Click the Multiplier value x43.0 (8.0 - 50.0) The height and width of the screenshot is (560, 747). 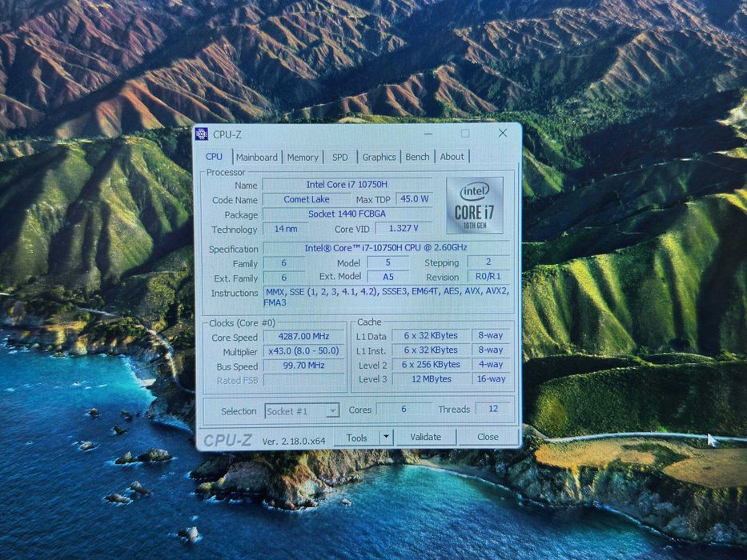click(303, 351)
